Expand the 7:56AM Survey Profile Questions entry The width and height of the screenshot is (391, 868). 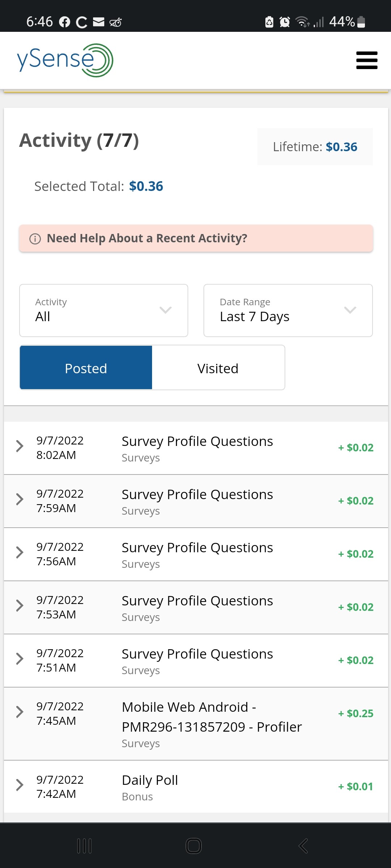(x=20, y=553)
